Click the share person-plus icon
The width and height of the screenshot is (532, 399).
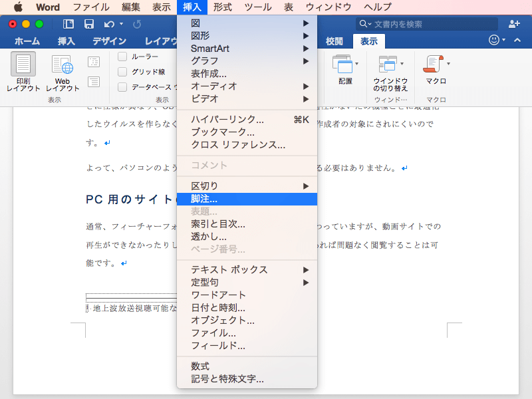pyautogui.click(x=514, y=24)
